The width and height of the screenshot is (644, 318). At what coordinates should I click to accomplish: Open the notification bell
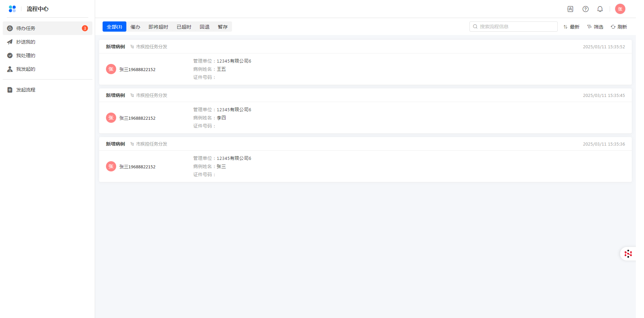point(600,9)
